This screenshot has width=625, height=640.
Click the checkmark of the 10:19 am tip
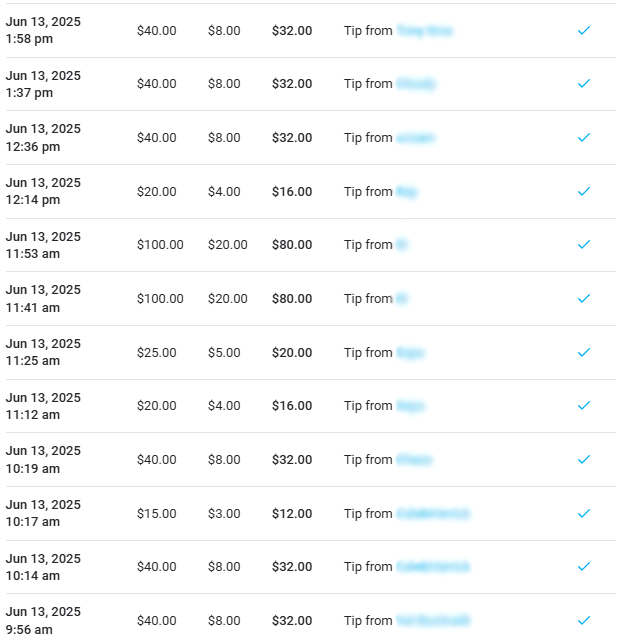click(x=584, y=460)
